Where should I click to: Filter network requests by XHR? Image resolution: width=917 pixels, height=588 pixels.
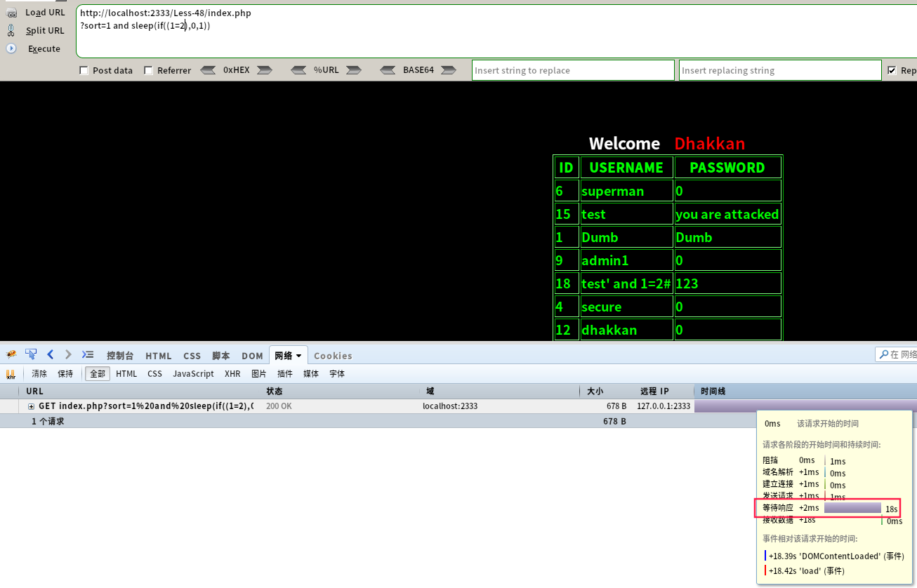point(232,374)
